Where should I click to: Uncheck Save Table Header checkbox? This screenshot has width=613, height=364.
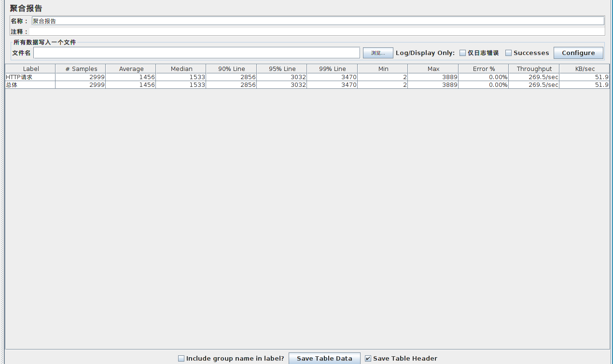click(x=368, y=358)
